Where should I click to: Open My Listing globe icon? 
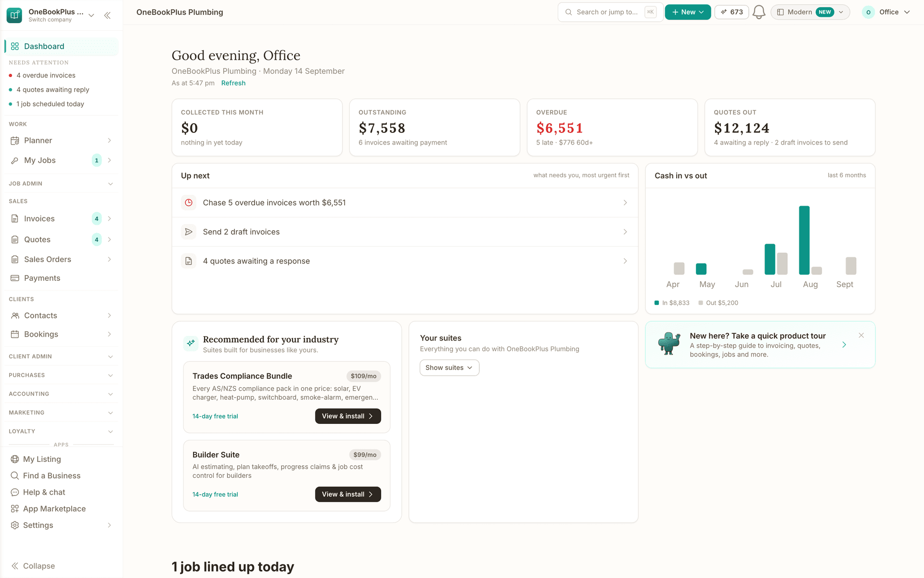15,459
